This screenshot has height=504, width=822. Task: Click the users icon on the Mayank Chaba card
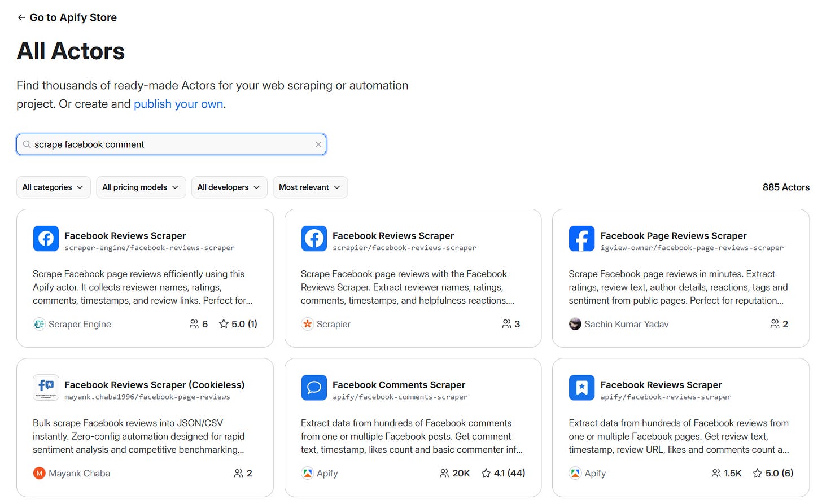click(x=239, y=473)
